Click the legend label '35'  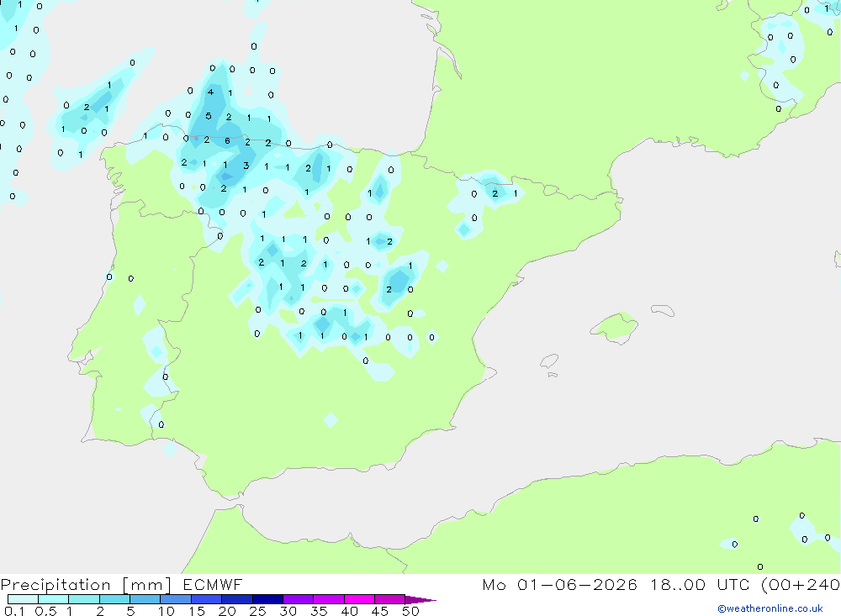pos(319,611)
